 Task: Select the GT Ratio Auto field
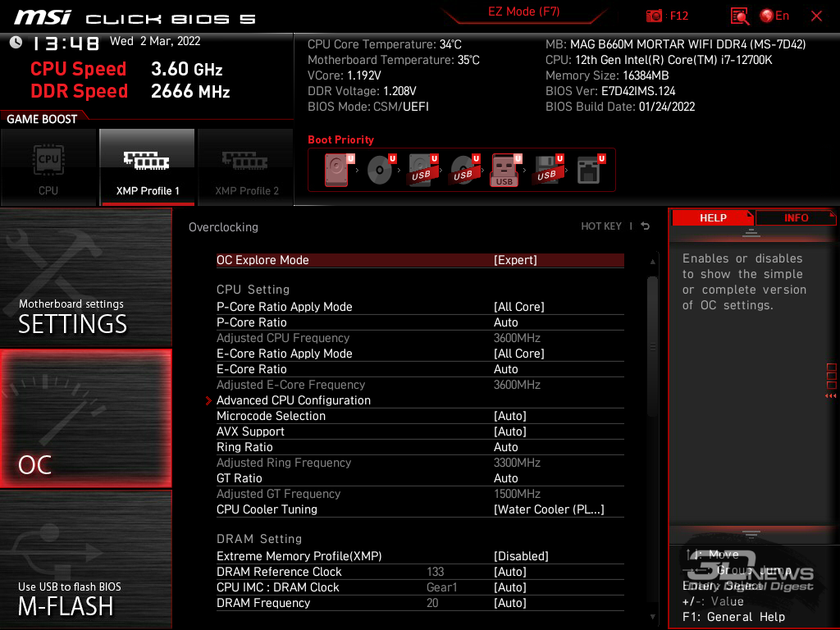[x=420, y=478]
